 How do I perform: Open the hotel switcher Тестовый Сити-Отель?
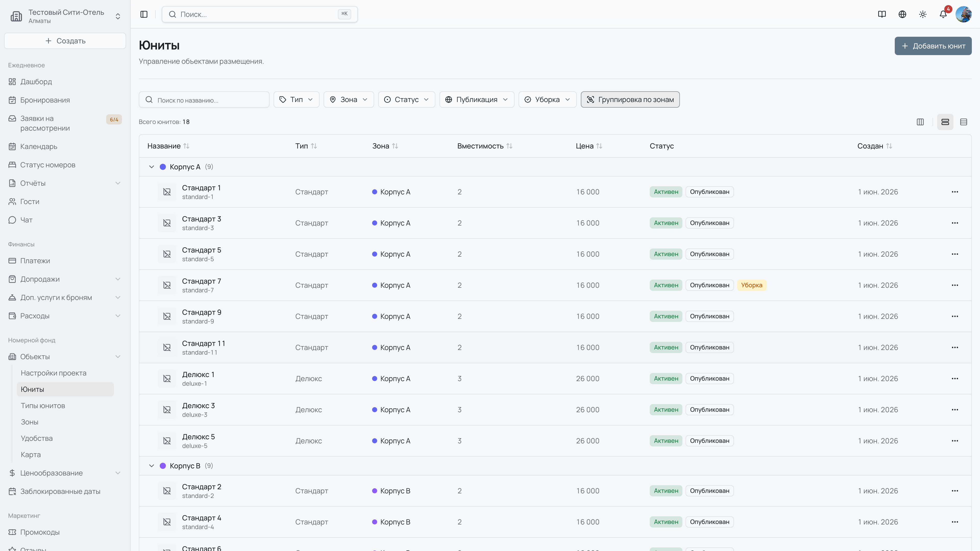(x=65, y=16)
